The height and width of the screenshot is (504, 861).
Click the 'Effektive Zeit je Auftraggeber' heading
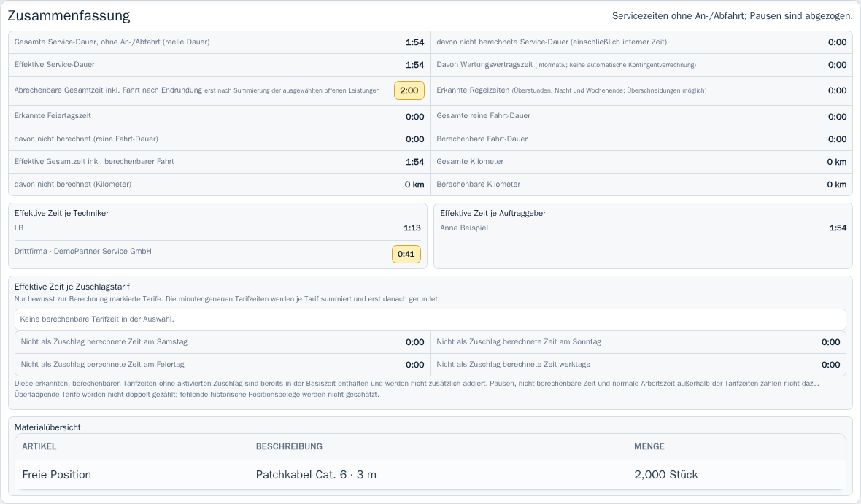point(493,213)
